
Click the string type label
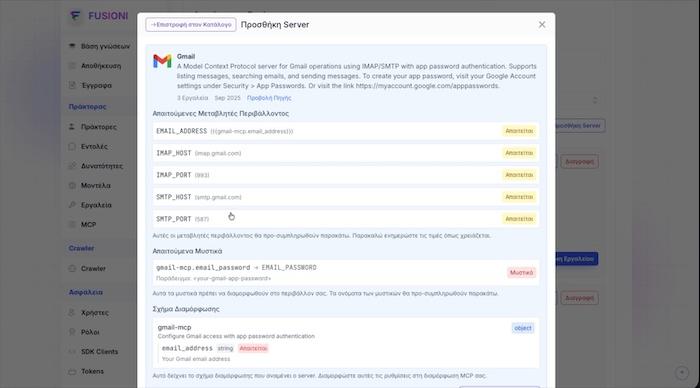pyautogui.click(x=225, y=348)
